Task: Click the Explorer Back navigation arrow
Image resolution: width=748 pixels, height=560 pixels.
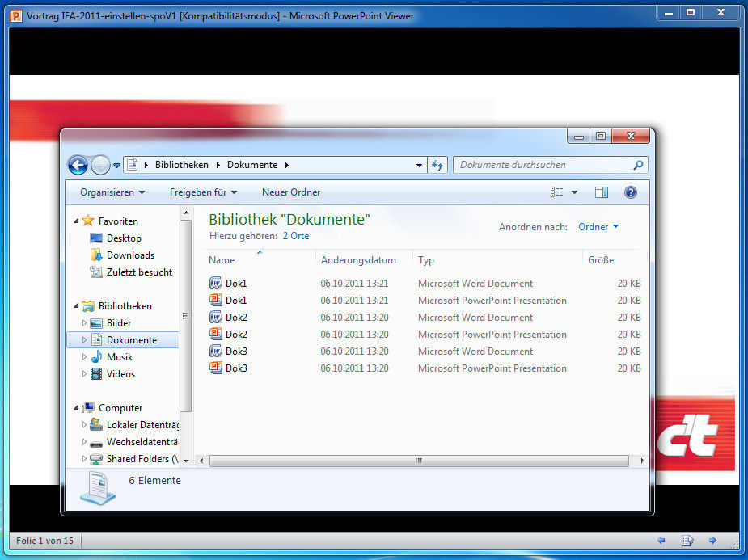Action: pos(78,166)
